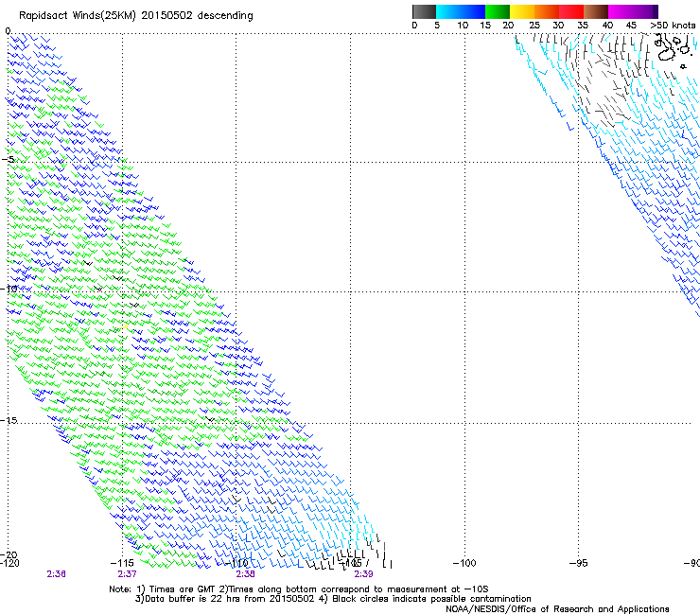Click the note 'Data buffer is 22 hrs from 20150502'
The height and width of the screenshot is (615, 700).
tap(230, 599)
